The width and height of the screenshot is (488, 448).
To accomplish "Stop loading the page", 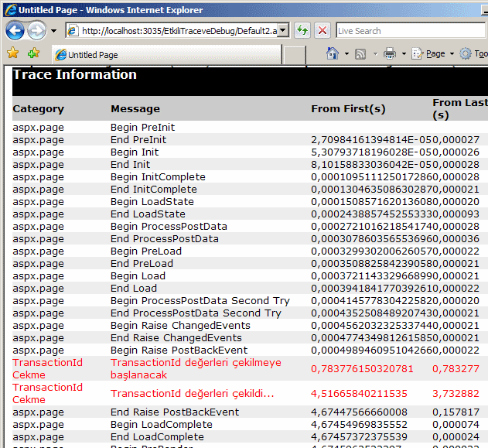I will click(322, 31).
